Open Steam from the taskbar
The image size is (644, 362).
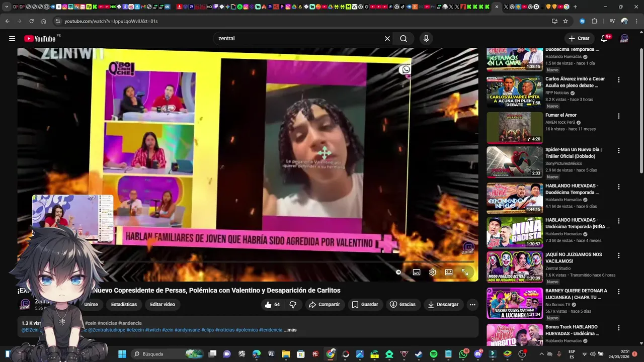coord(419,354)
